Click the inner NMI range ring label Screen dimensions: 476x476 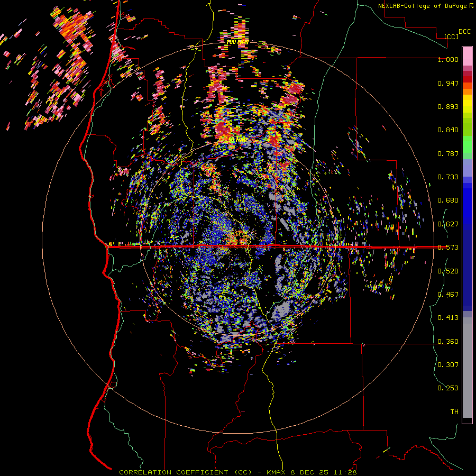[x=239, y=139]
